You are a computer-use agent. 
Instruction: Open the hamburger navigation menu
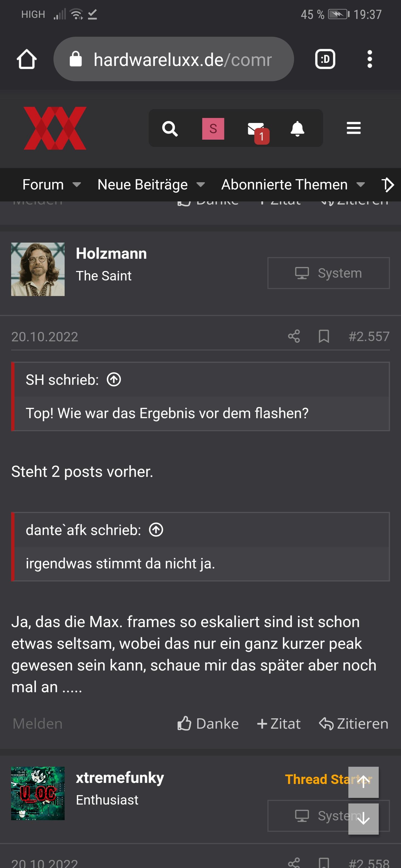[353, 128]
